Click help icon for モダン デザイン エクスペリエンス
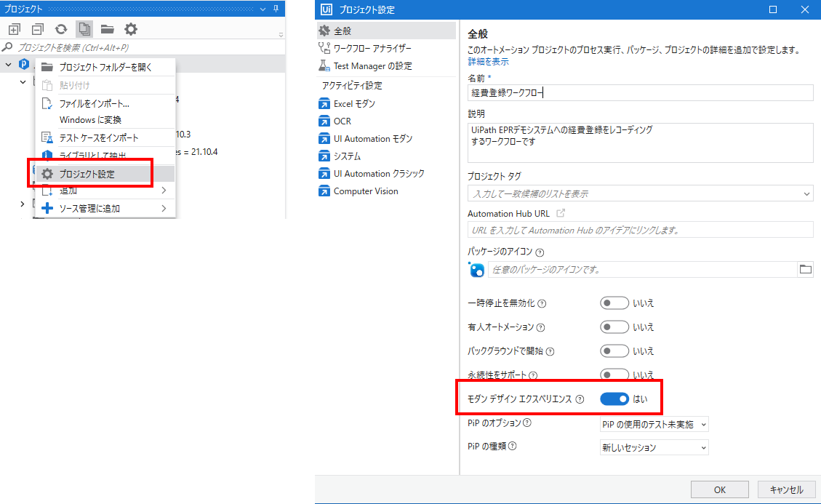 point(580,399)
